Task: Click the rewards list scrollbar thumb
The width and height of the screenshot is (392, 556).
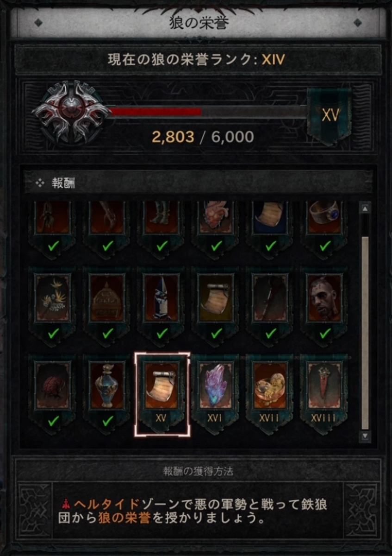Action: click(365, 333)
